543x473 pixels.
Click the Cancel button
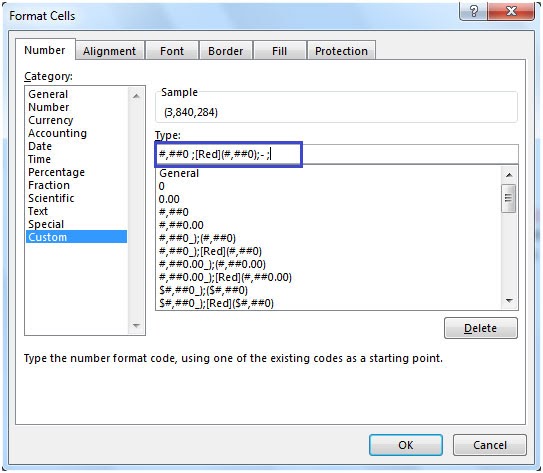point(490,445)
